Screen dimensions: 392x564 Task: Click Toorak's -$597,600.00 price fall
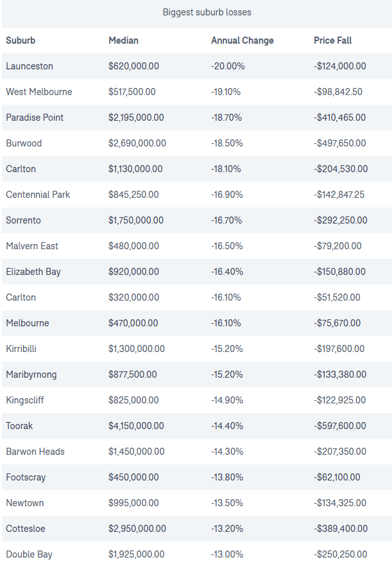341,426
